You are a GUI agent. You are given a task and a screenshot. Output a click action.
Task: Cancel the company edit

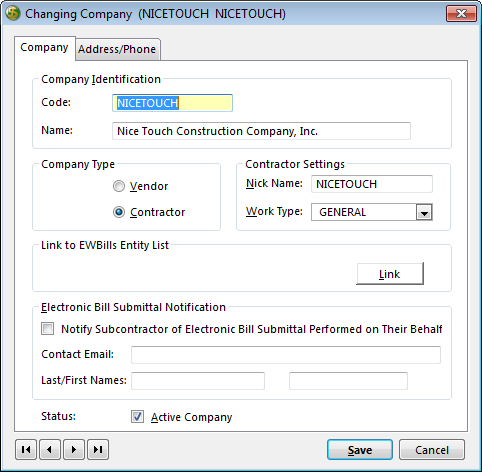click(432, 450)
